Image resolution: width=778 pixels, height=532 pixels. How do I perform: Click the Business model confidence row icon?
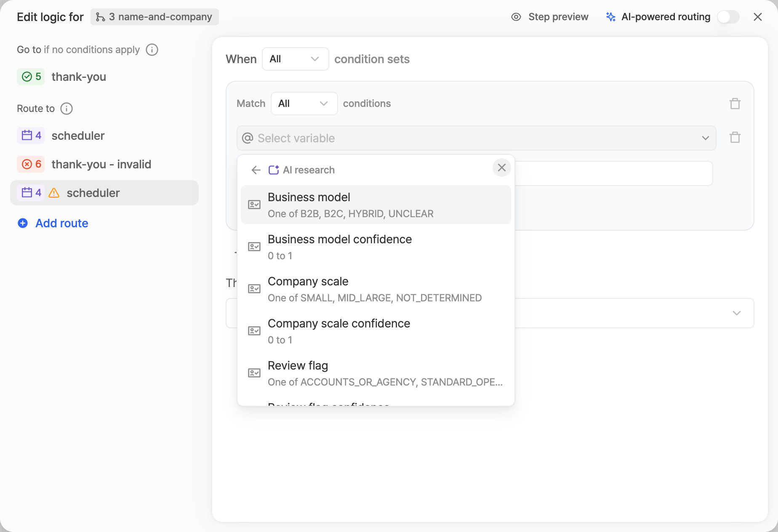point(254,247)
